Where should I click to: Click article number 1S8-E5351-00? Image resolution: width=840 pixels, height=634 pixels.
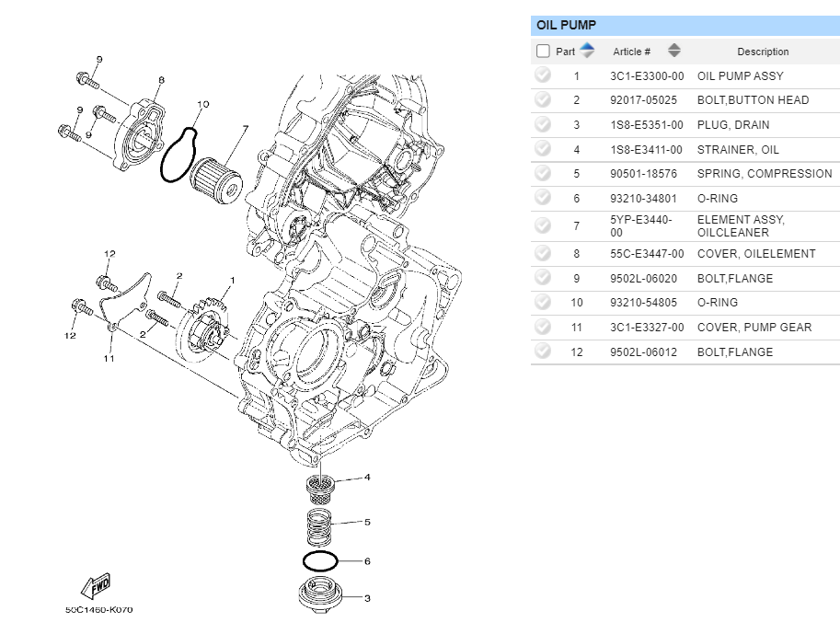pos(647,125)
